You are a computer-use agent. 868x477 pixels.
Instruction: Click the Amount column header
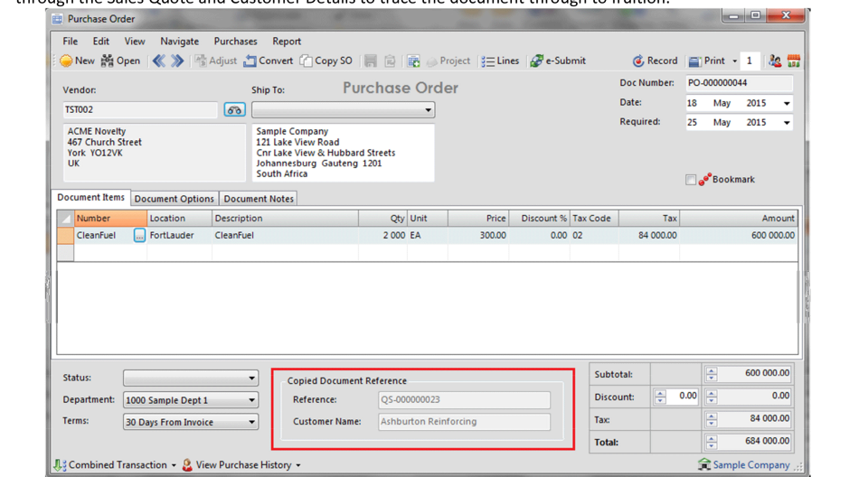(x=739, y=218)
